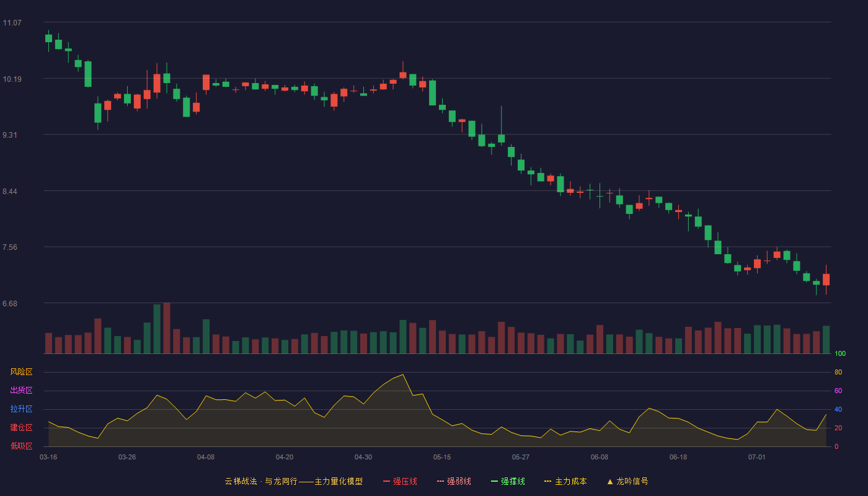Click the 11.07 price axis label

[12, 23]
